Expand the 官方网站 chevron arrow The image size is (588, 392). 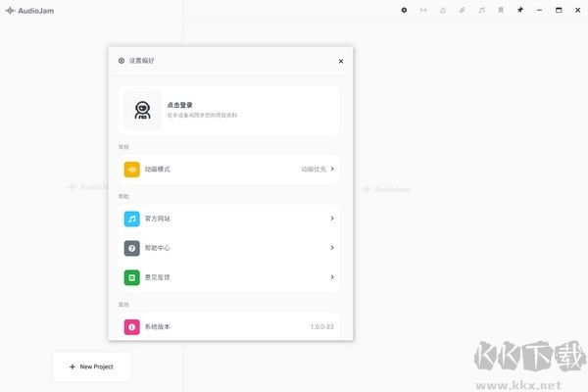(x=332, y=219)
